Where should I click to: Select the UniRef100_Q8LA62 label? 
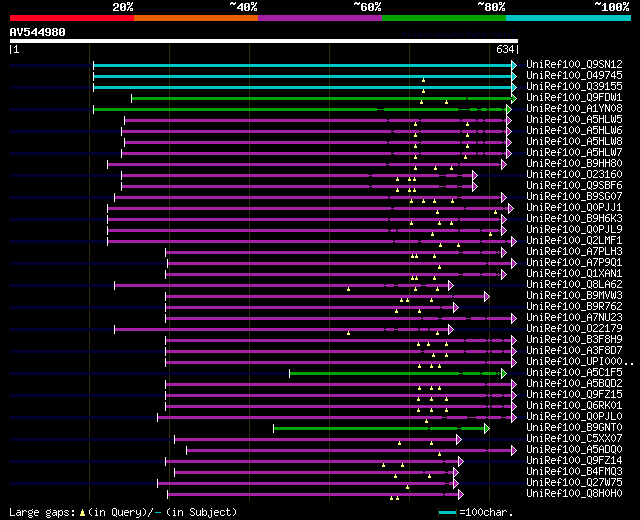[574, 284]
